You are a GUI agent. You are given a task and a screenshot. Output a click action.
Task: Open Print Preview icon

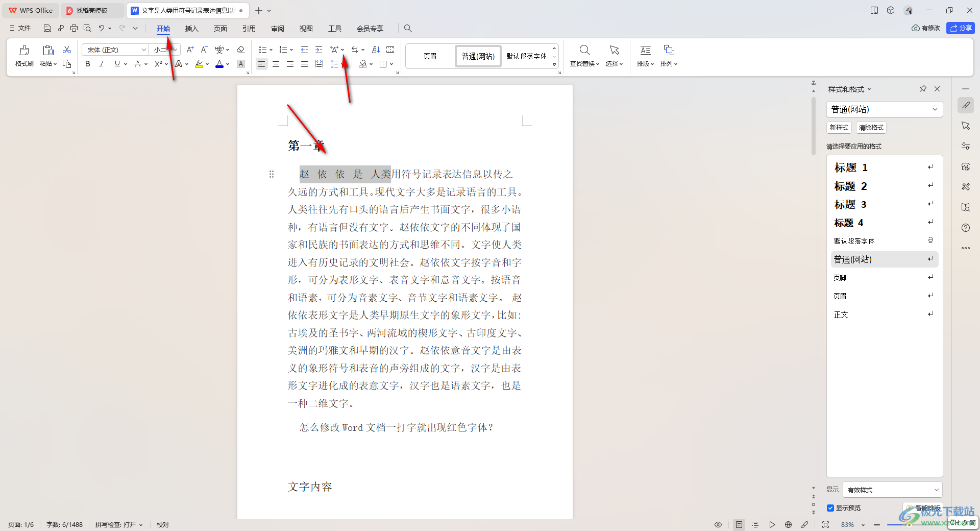point(87,28)
